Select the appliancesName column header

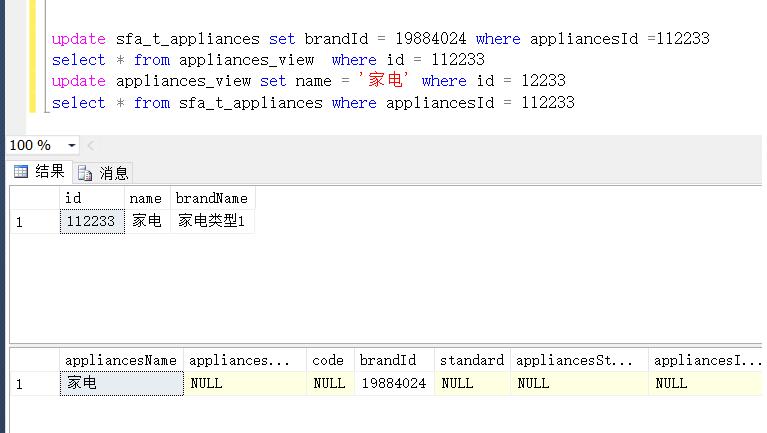[120, 360]
